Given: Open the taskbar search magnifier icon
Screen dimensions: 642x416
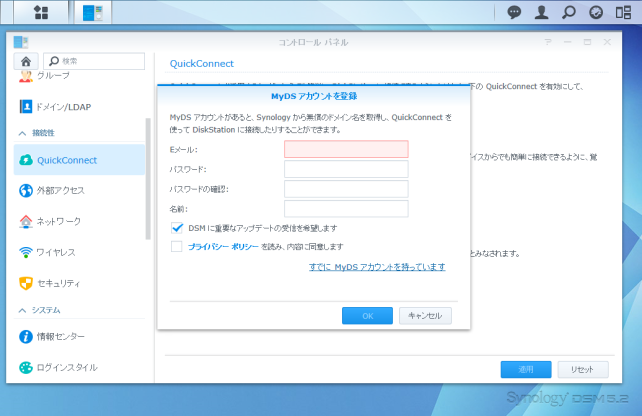Looking at the screenshot, I should (569, 12).
